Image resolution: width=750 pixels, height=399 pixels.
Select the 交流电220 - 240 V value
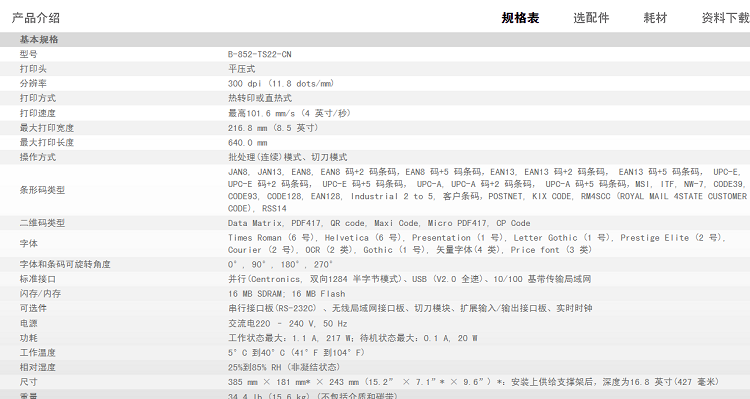288,324
